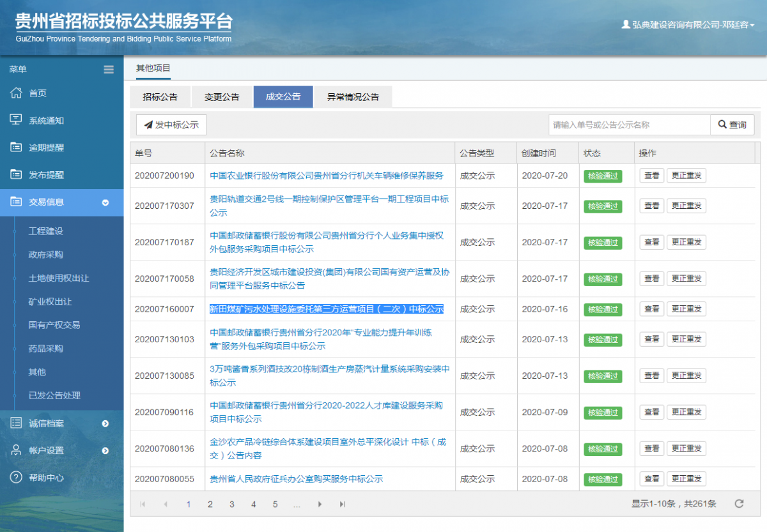Open link 贵阳轨道交通2号线一期控制保护区

pos(329,206)
